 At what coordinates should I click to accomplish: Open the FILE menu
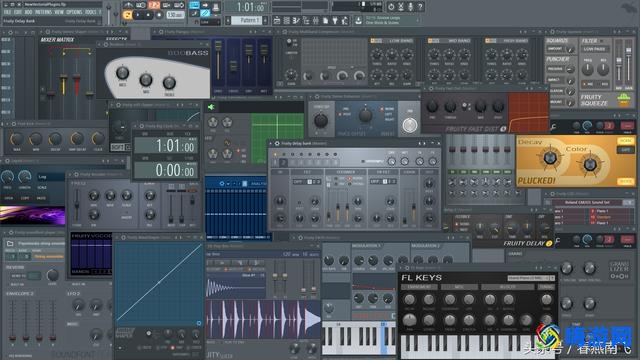coord(7,12)
